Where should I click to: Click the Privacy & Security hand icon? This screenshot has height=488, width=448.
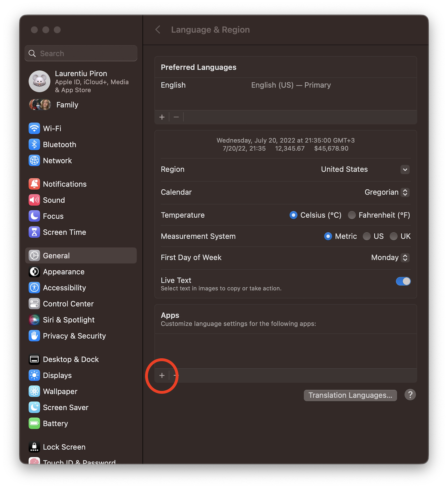tap(34, 336)
